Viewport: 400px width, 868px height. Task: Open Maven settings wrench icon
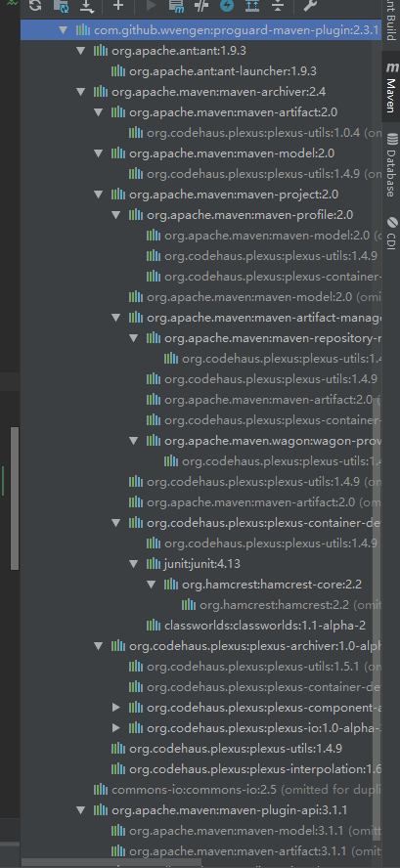point(311,6)
